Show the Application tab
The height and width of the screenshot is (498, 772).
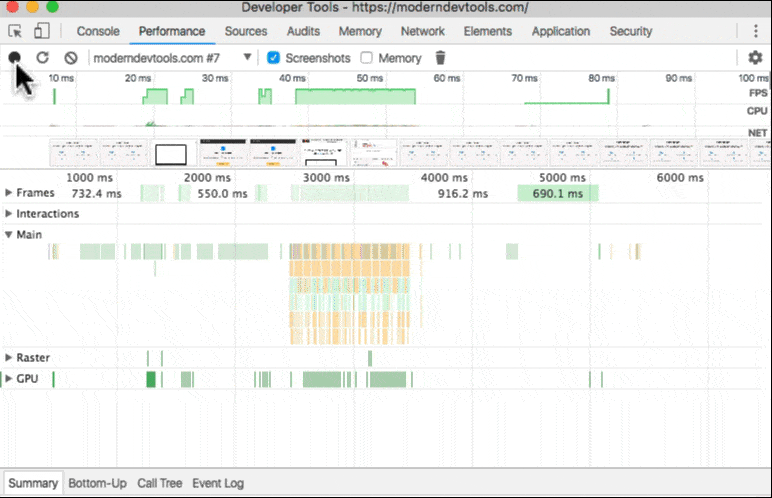pos(560,32)
